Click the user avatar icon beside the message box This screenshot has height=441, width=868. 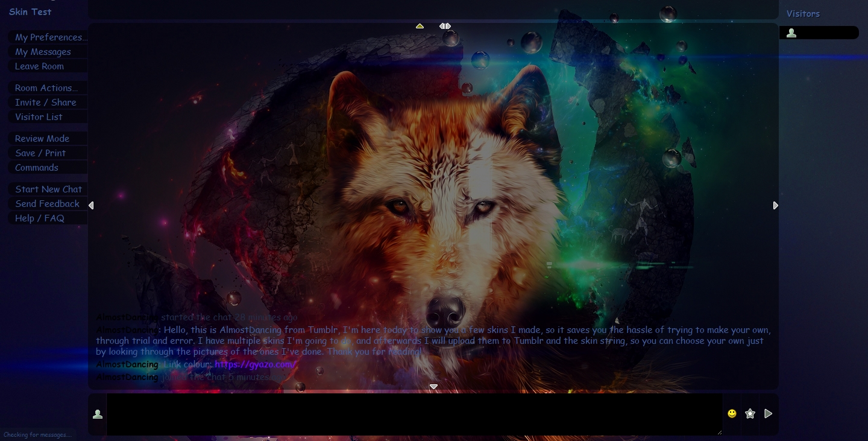98,414
